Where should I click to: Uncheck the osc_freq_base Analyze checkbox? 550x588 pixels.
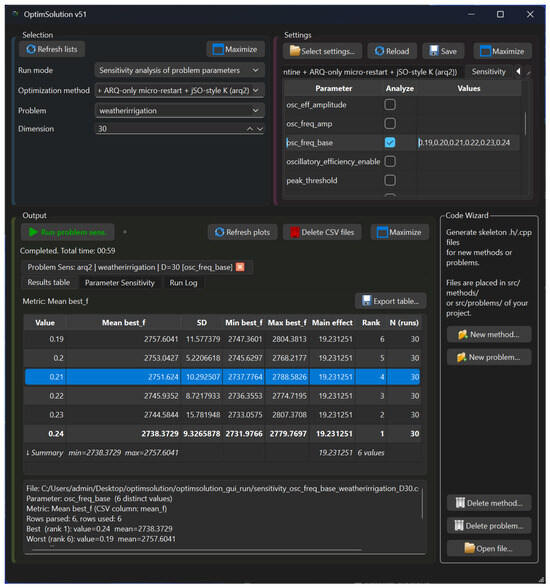pos(390,142)
